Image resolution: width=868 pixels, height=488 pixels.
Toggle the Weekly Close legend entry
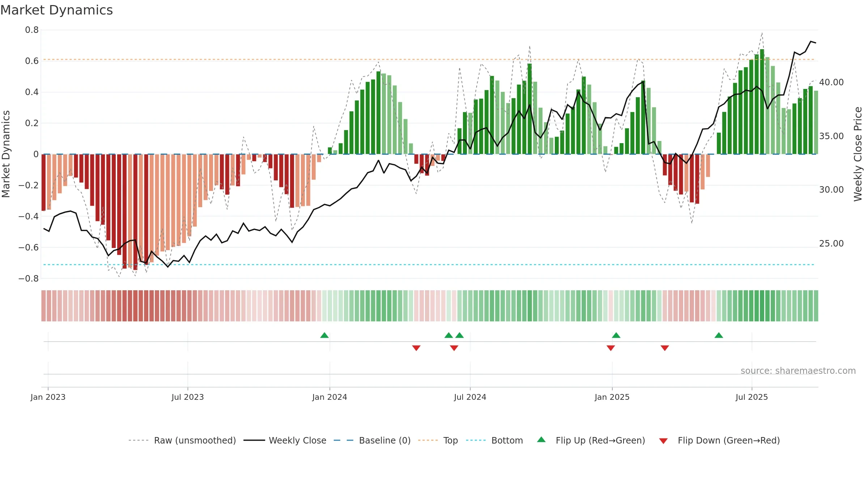click(x=285, y=440)
